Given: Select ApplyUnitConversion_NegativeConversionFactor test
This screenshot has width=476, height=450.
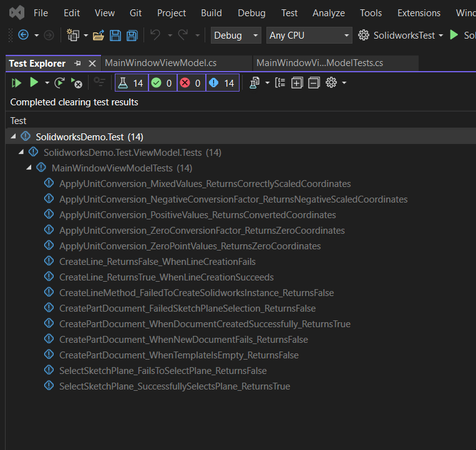Looking at the screenshot, I should pos(233,199).
